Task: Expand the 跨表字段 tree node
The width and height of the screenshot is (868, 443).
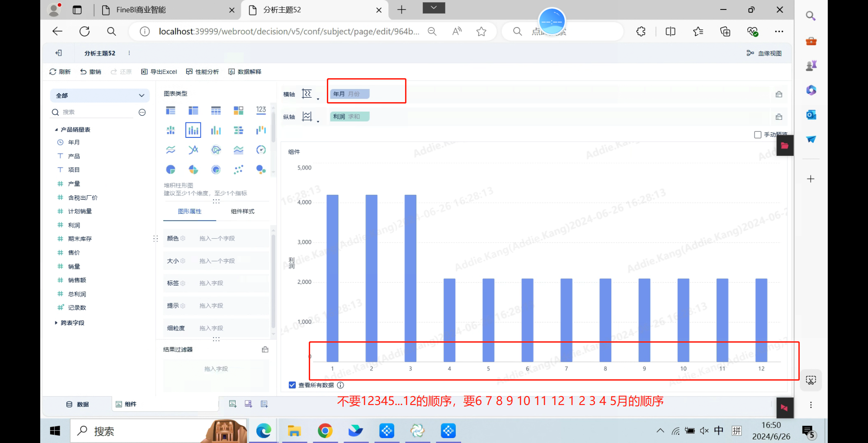Action: tap(56, 323)
